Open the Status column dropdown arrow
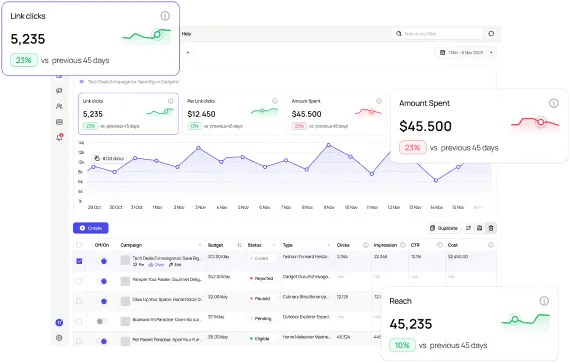This screenshot has height=363, width=570. coord(274,245)
